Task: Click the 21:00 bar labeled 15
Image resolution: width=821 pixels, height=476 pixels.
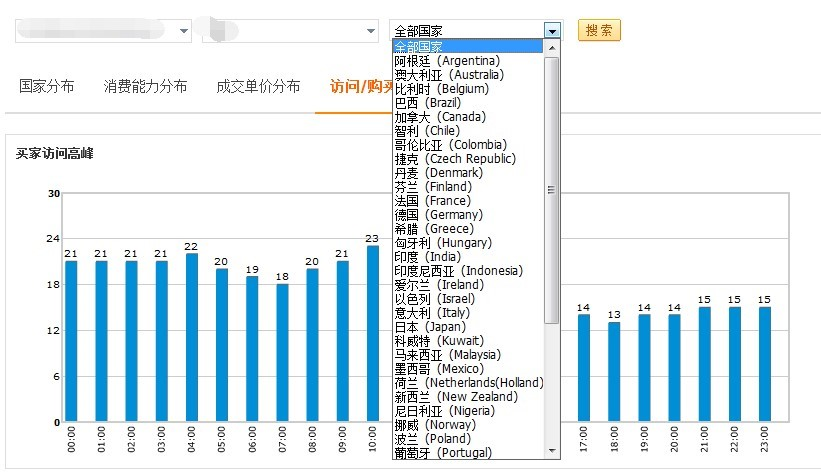Action: pos(705,364)
